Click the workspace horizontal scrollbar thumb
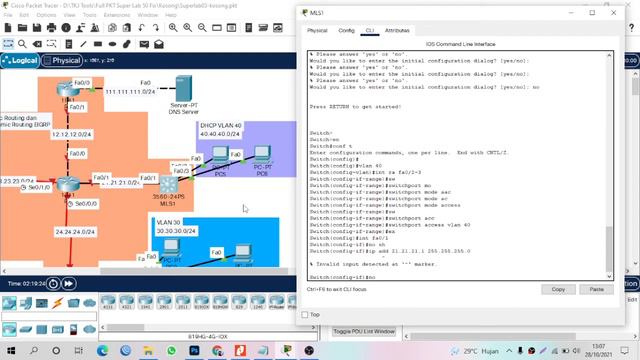 point(194,271)
